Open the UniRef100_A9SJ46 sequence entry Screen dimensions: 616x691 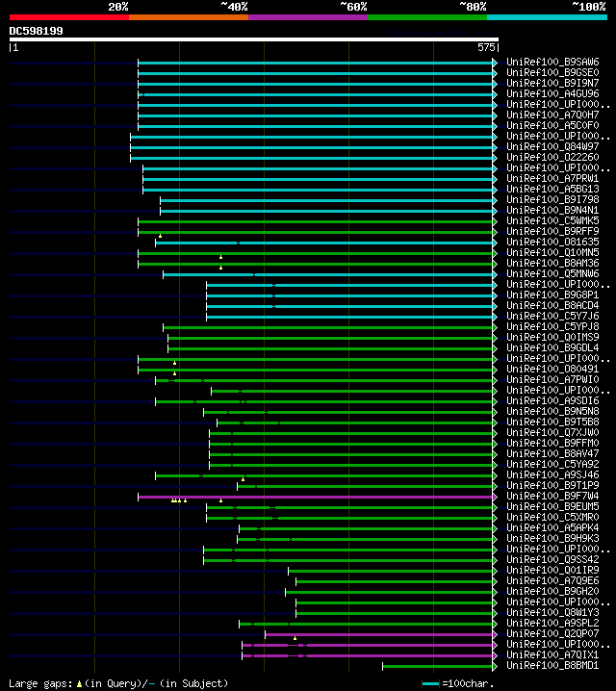pyautogui.click(x=552, y=474)
